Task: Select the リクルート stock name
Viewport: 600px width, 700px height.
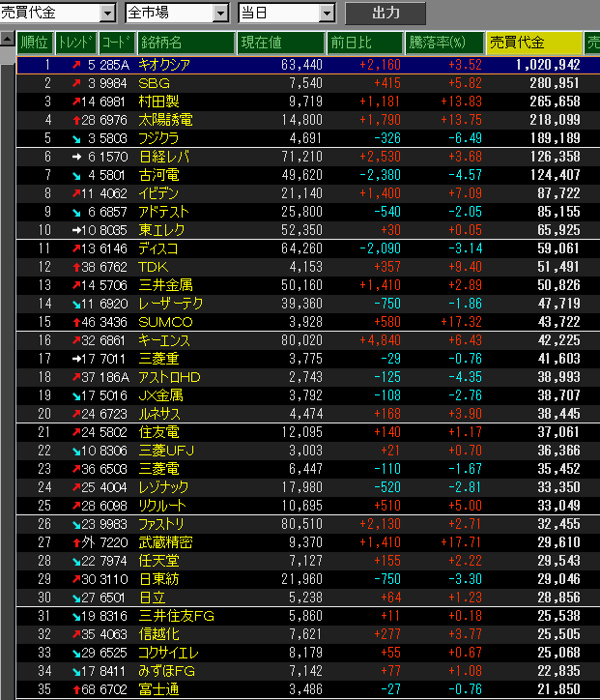Action: [x=162, y=506]
